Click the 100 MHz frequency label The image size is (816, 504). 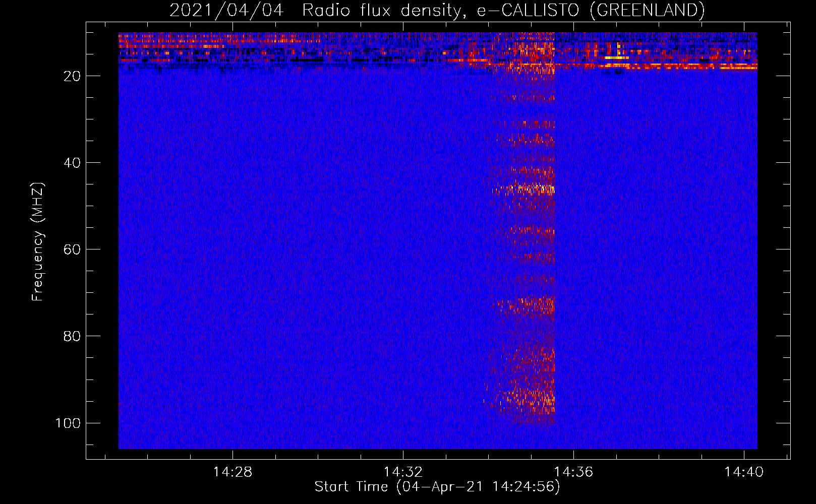click(68, 423)
